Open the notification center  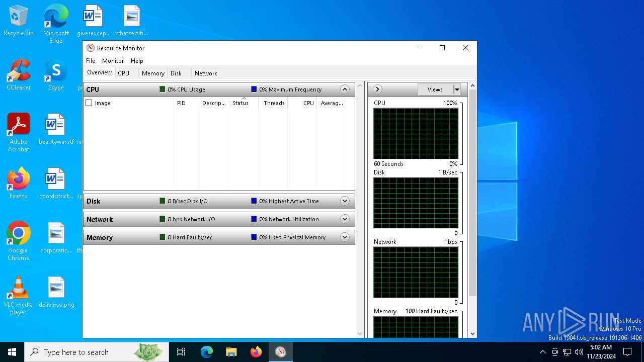627,352
